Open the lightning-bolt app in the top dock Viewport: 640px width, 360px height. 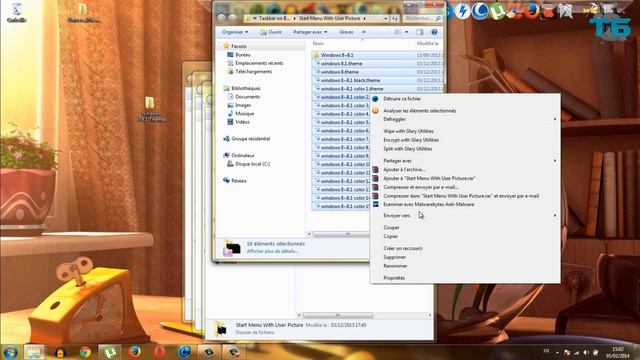462,11
